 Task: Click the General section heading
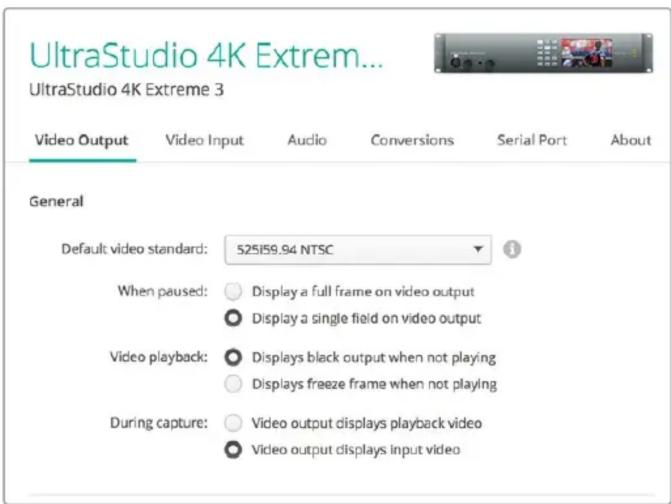[x=56, y=201]
